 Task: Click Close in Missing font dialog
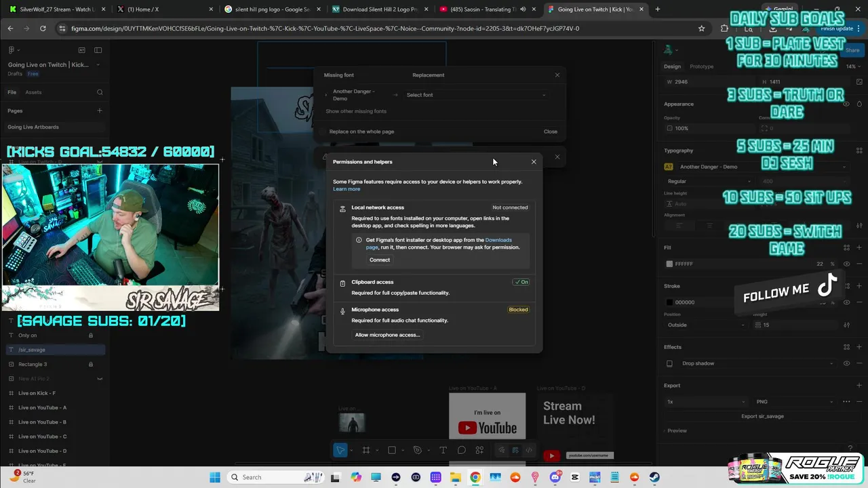point(550,131)
